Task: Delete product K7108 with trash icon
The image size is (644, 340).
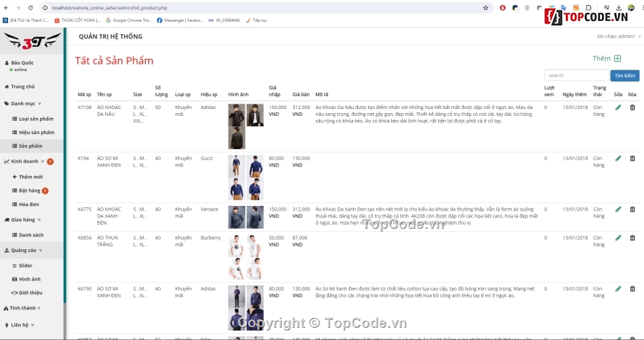Action: [632, 108]
